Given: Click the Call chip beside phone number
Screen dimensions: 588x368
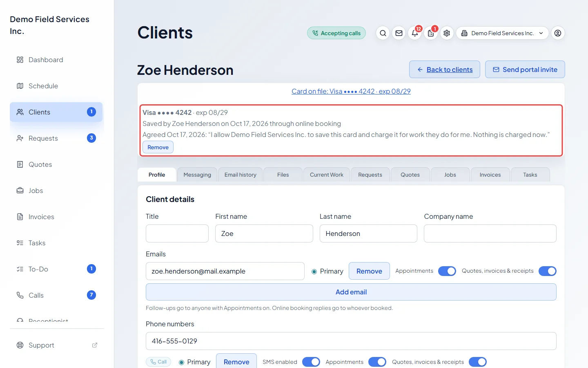Looking at the screenshot, I should click(158, 362).
